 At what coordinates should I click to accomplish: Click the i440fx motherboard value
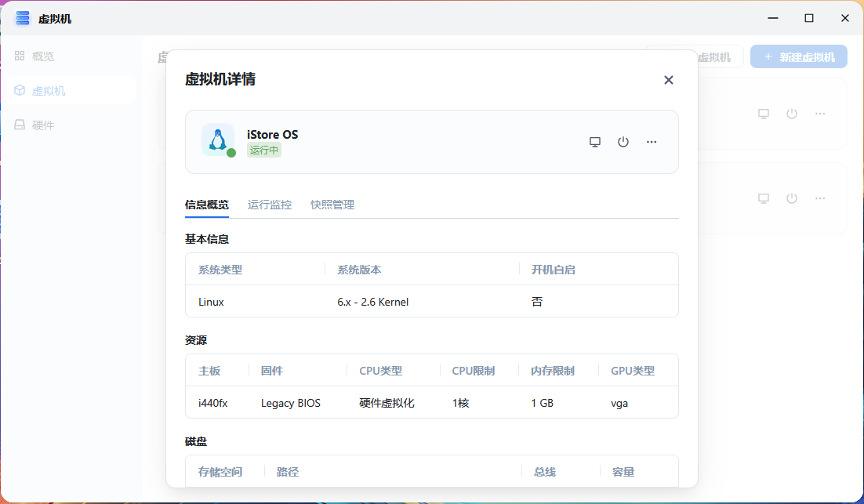tap(212, 403)
